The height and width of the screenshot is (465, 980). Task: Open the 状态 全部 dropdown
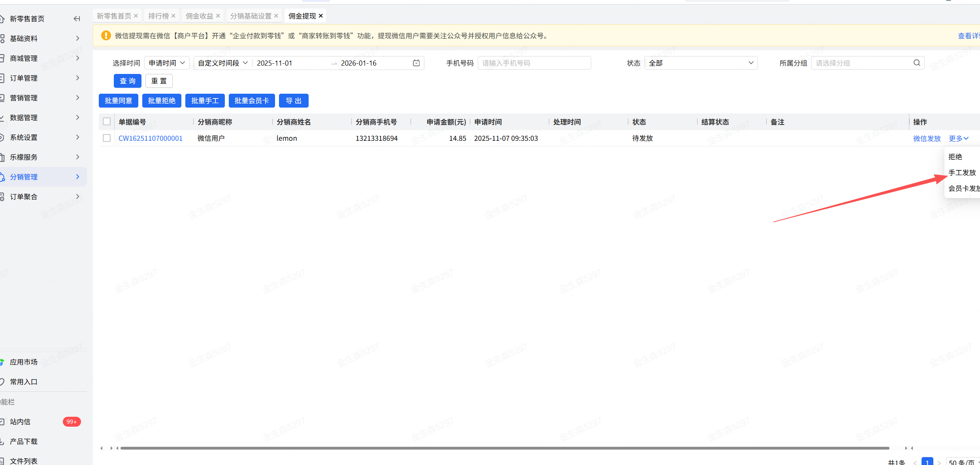pyautogui.click(x=701, y=63)
